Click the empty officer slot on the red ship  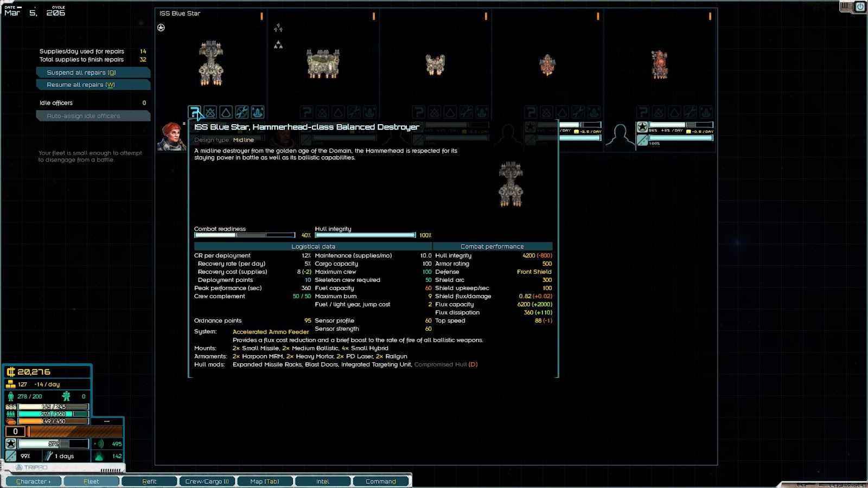click(620, 136)
